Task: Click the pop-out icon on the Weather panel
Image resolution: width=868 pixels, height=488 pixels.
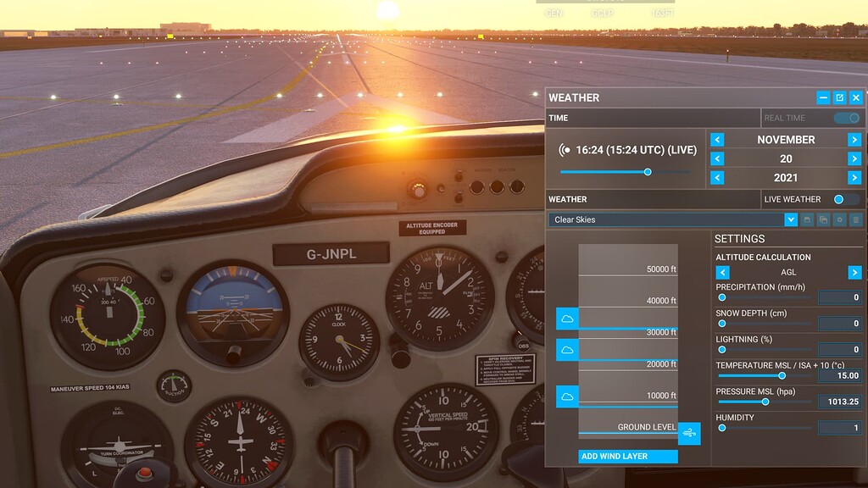Action: point(840,97)
